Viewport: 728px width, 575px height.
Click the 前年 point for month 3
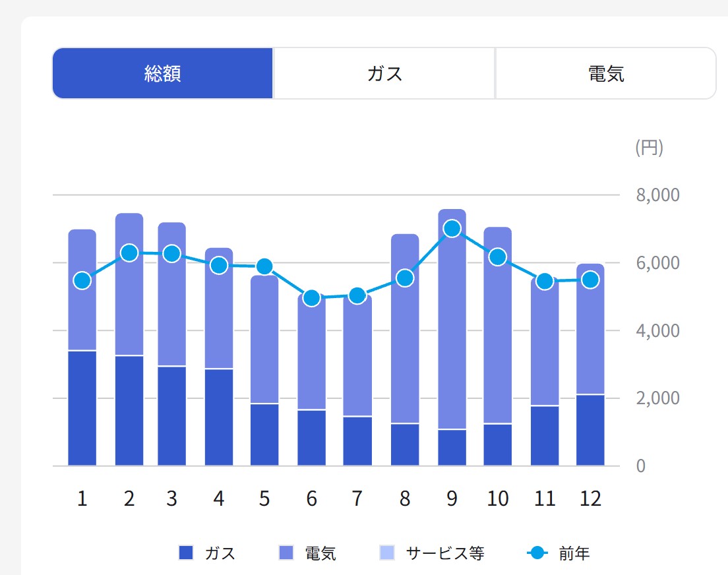172,254
